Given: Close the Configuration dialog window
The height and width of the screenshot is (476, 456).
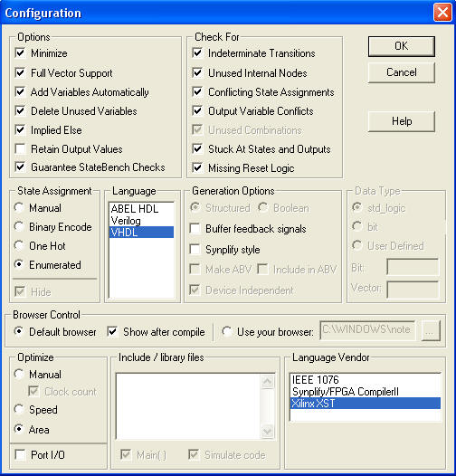Looking at the screenshot, I should [442, 13].
